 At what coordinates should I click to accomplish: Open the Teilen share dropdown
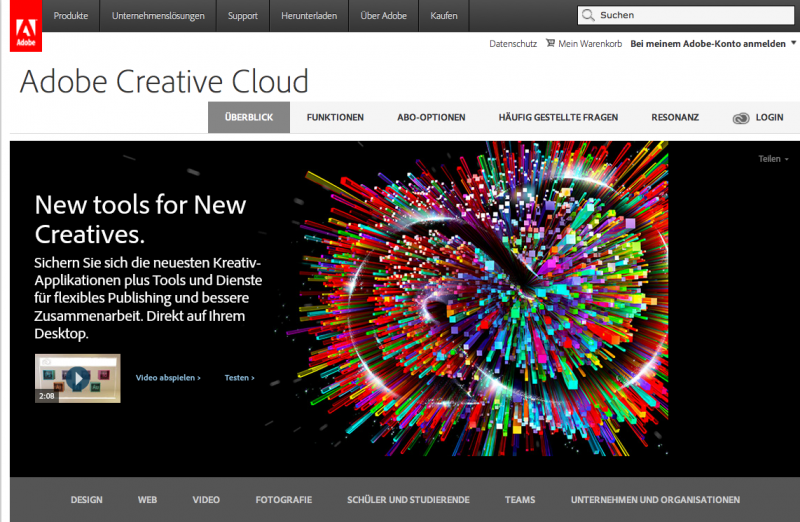coord(773,159)
